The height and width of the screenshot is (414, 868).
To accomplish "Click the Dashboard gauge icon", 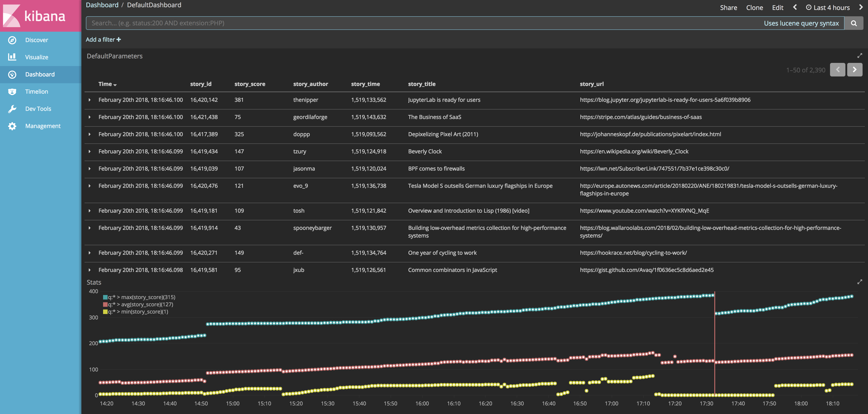I will 12,74.
